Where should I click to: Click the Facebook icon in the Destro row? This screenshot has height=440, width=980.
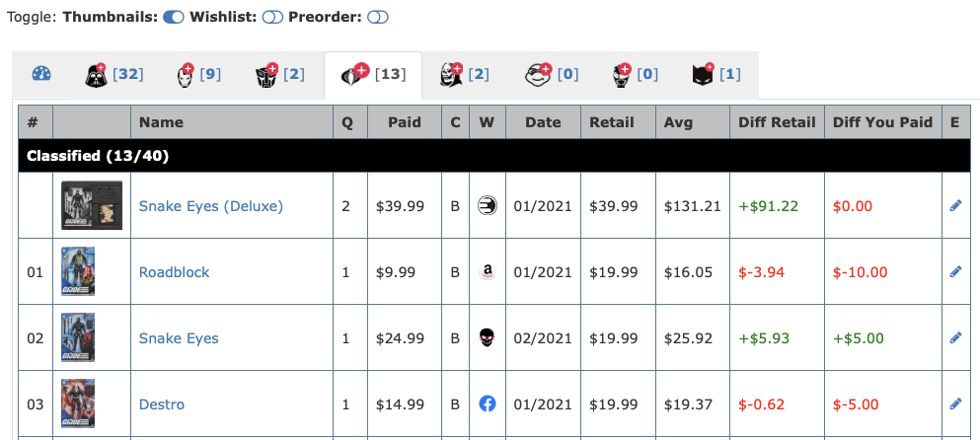click(x=487, y=404)
